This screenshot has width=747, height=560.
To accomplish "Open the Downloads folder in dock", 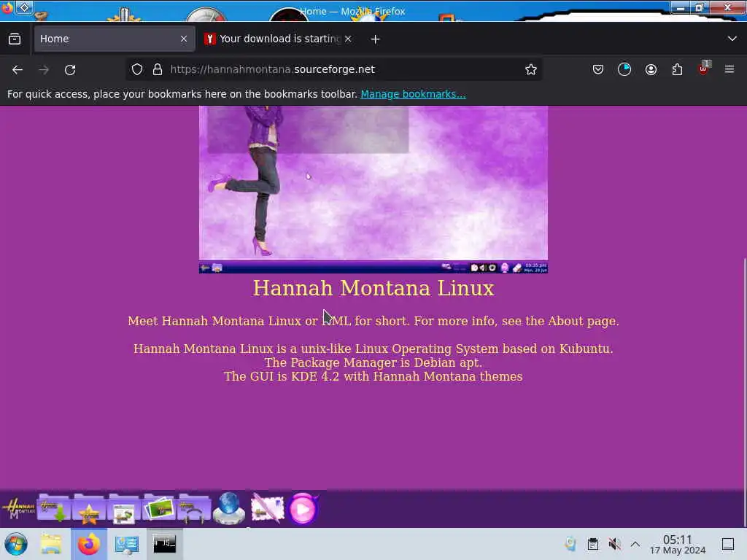I will pos(54,508).
